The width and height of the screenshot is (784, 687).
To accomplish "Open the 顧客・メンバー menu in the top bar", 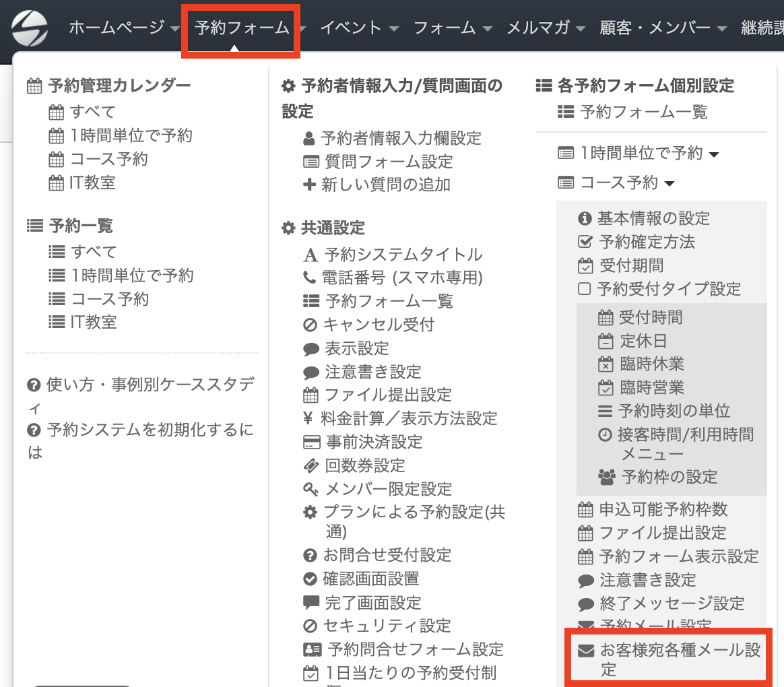I will (x=663, y=28).
